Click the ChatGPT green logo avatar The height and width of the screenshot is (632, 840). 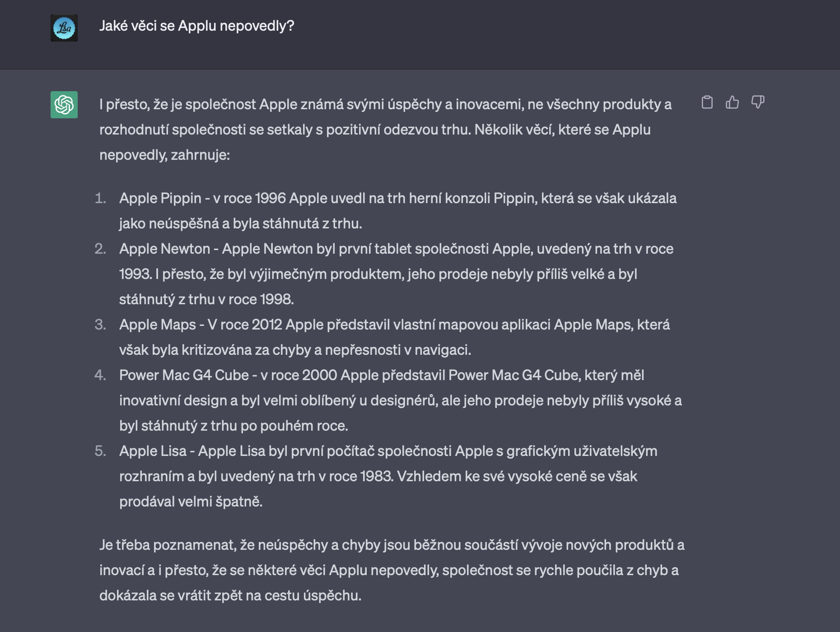63,103
